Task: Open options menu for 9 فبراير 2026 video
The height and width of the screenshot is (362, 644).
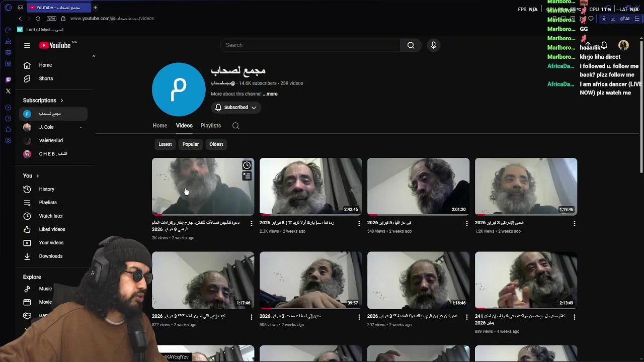Action: tap(252, 224)
